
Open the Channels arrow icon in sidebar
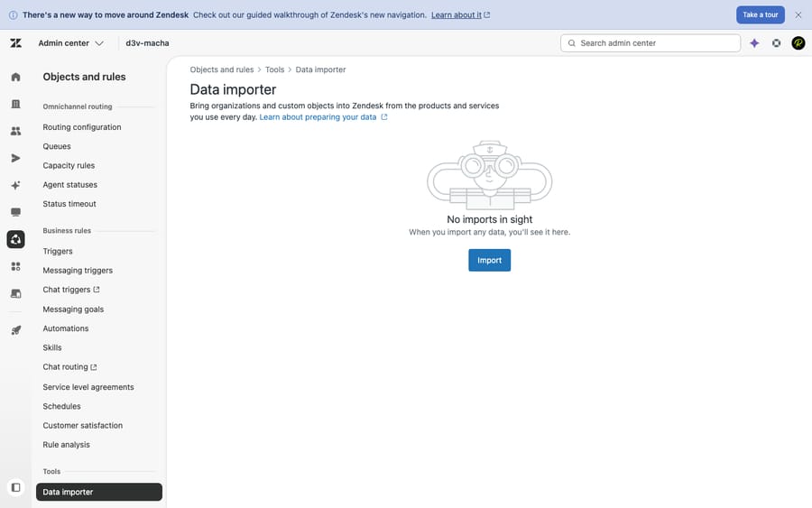[x=16, y=158]
